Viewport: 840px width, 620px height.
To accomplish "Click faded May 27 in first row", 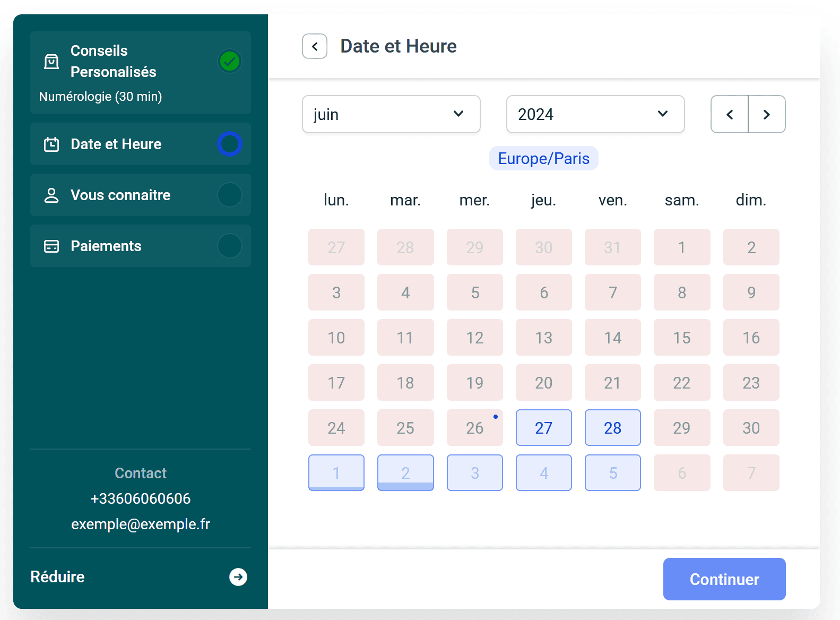I will 336,247.
